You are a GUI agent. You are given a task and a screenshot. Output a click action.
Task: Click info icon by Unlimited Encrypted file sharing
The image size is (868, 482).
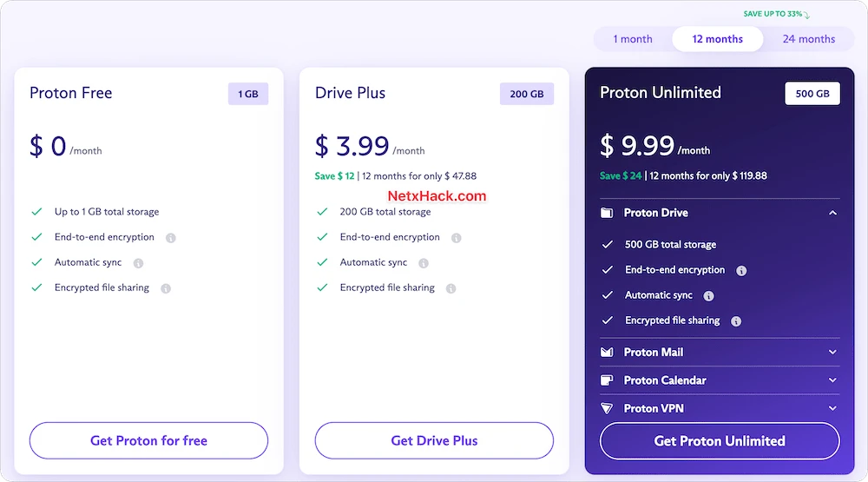pos(736,320)
